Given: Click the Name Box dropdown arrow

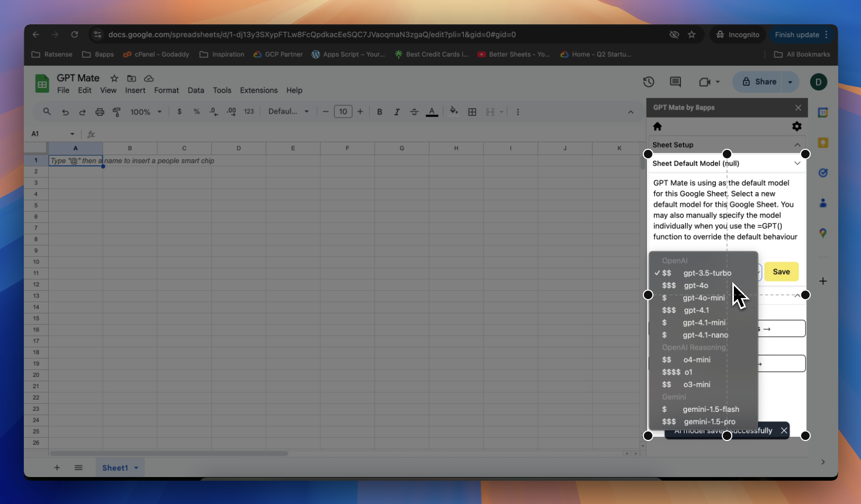Looking at the screenshot, I should coord(72,134).
